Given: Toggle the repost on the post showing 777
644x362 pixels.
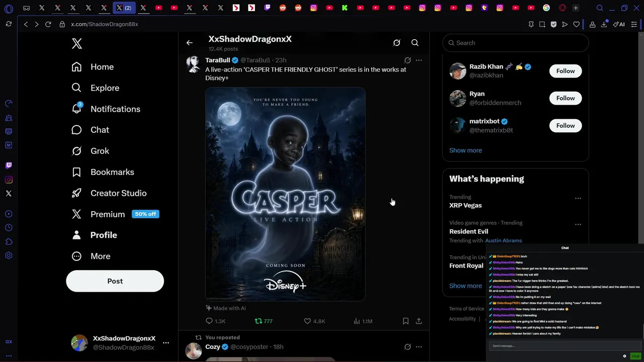Looking at the screenshot, I should [x=264, y=321].
